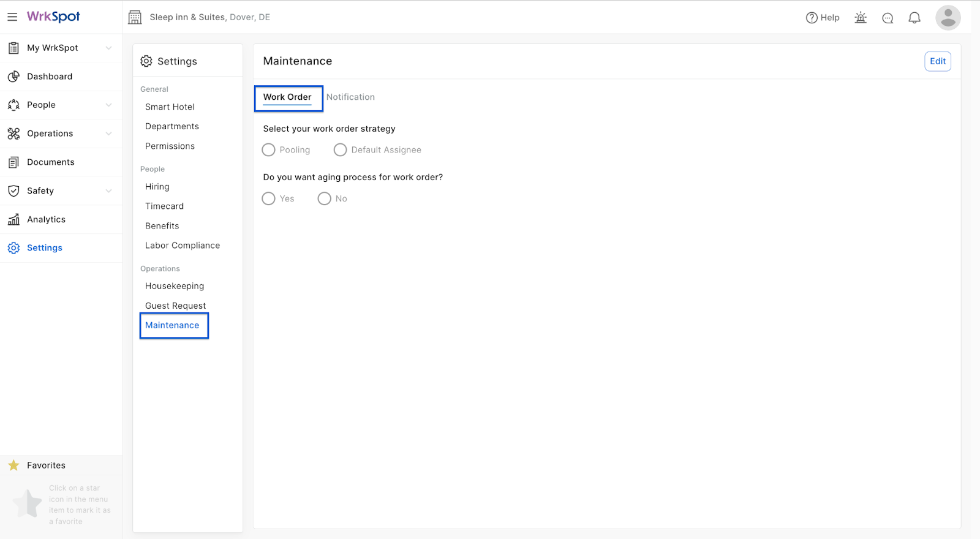Click the Operations sidebar icon

pyautogui.click(x=13, y=134)
